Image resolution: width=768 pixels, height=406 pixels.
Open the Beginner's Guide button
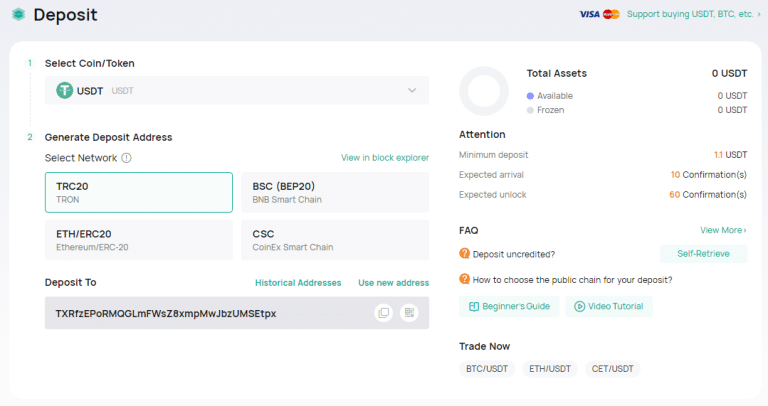509,307
